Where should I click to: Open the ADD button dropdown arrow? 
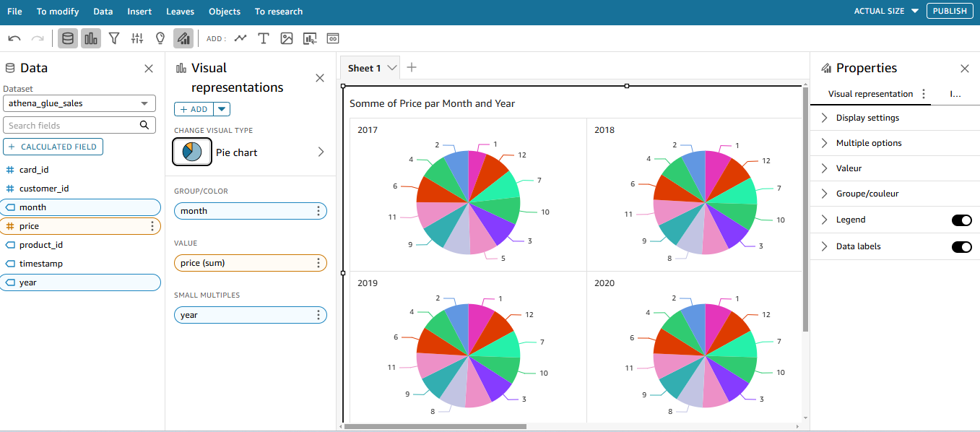click(x=222, y=109)
